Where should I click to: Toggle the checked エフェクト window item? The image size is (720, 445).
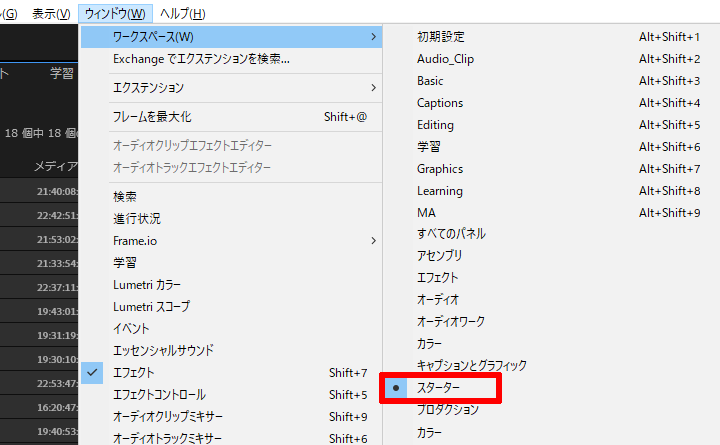point(132,372)
